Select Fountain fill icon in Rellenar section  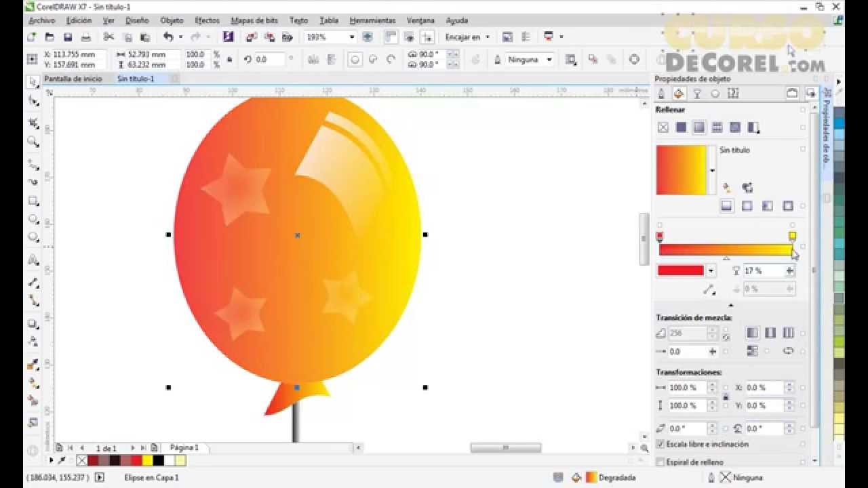point(699,127)
